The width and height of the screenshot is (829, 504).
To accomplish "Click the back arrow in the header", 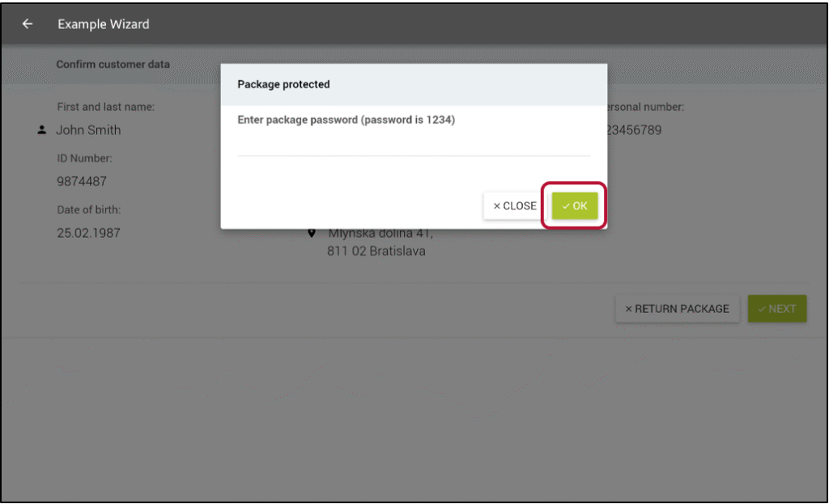I will pyautogui.click(x=28, y=24).
